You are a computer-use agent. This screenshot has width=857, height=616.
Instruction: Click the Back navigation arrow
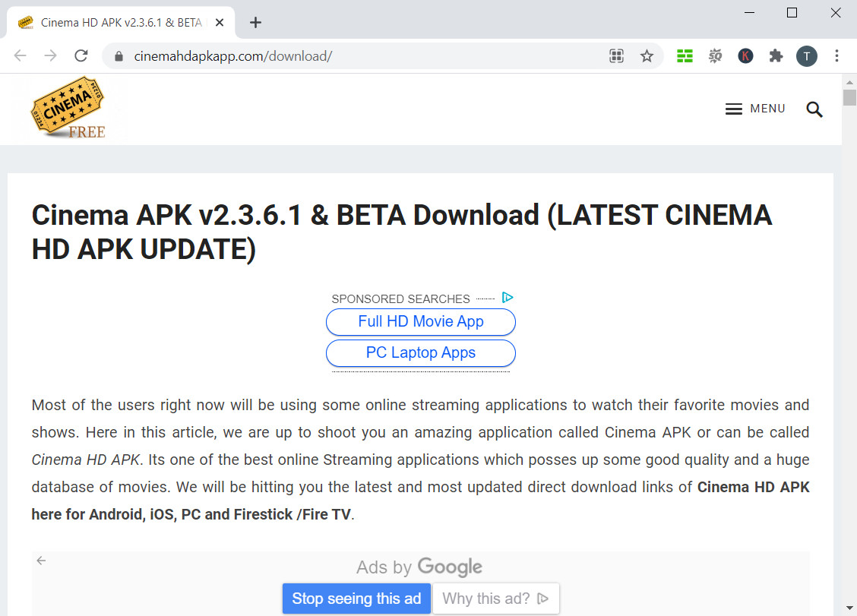pos(21,55)
